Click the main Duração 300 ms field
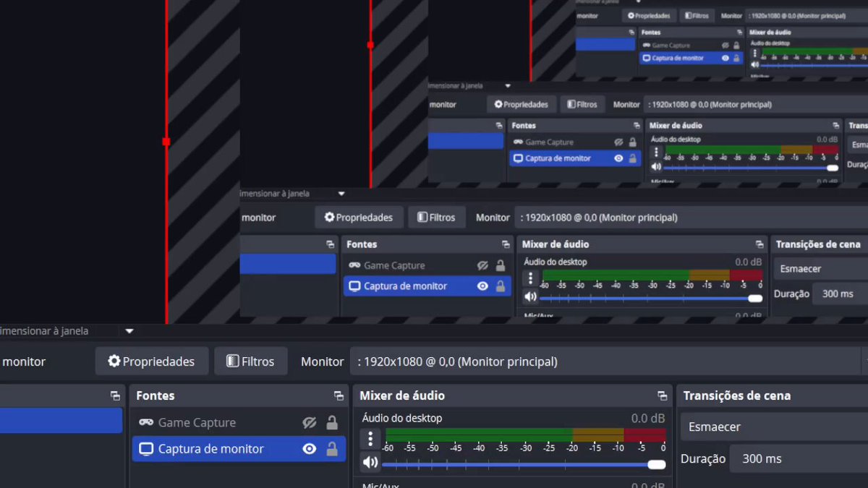 [x=799, y=458]
